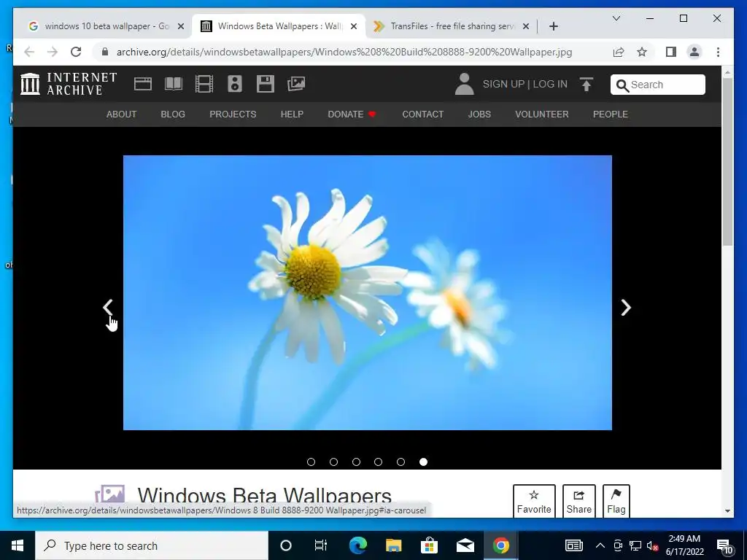Select sixth (active) carousel dot
Viewport: 747px width, 560px height.
coord(423,462)
